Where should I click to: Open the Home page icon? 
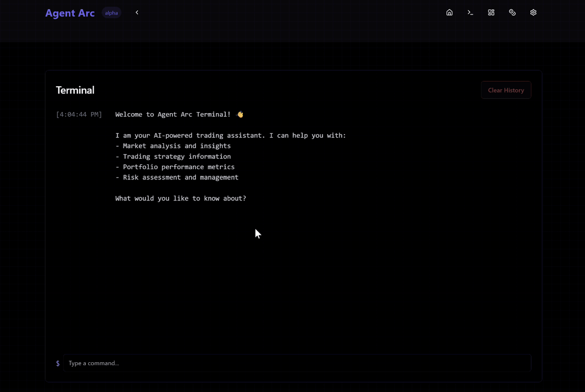point(449,13)
